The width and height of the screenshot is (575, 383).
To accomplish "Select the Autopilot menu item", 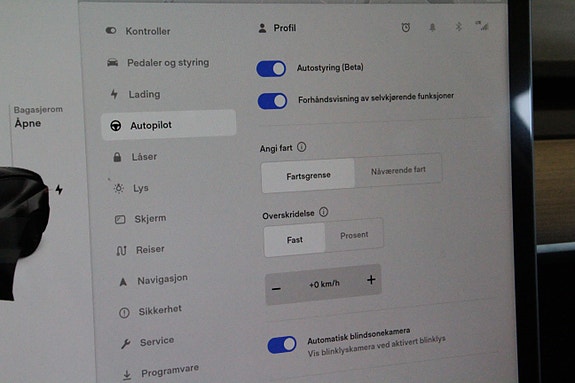I will (169, 125).
